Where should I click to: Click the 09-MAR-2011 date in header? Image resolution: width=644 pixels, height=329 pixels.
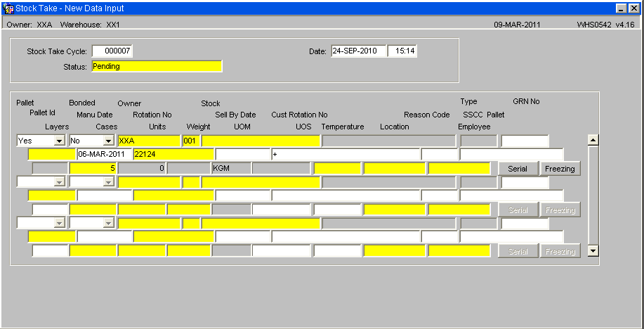point(517,25)
